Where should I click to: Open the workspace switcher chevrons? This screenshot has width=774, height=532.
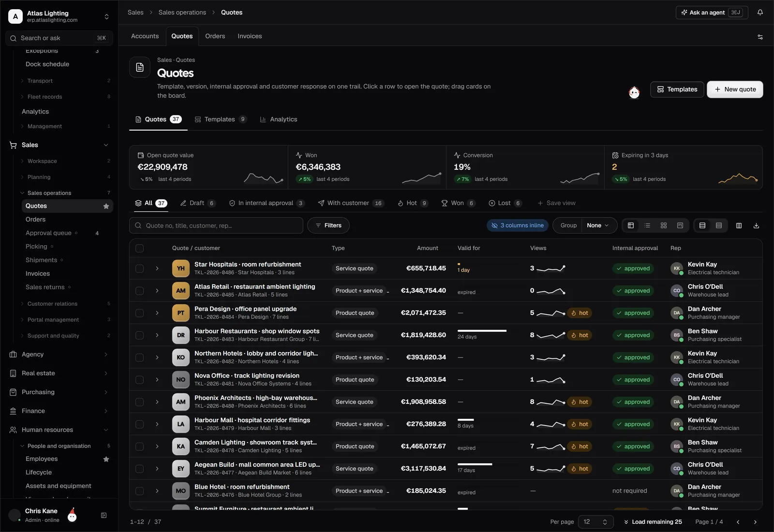(x=106, y=16)
